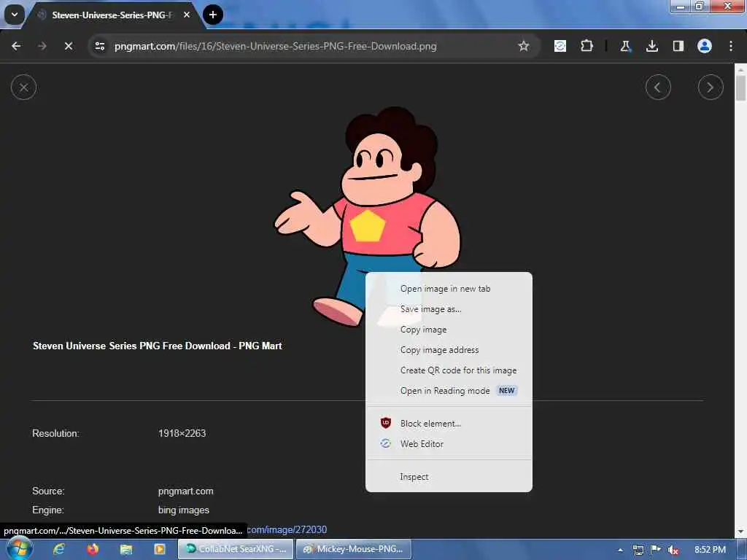Viewport: 747px width, 560px height.
Task: Show hidden tray icons arrow
Action: [620, 550]
